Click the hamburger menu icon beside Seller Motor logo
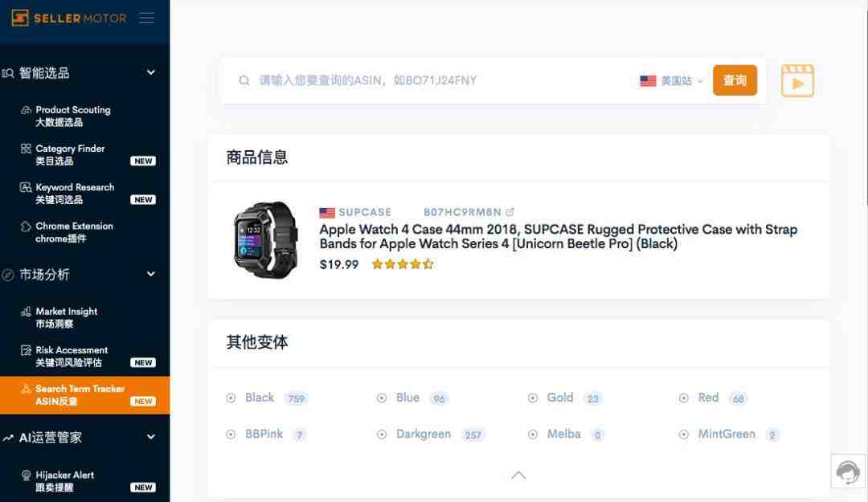Image resolution: width=868 pixels, height=502 pixels. (x=147, y=18)
